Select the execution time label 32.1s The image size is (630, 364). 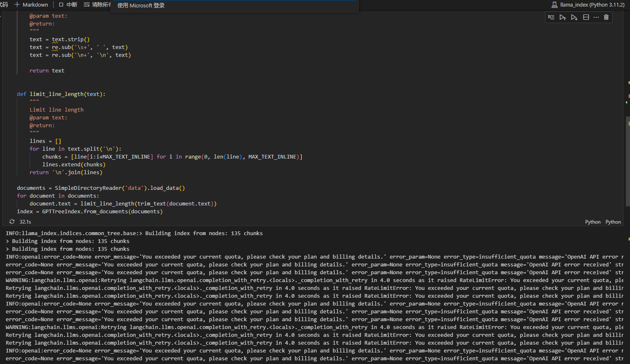(x=25, y=222)
